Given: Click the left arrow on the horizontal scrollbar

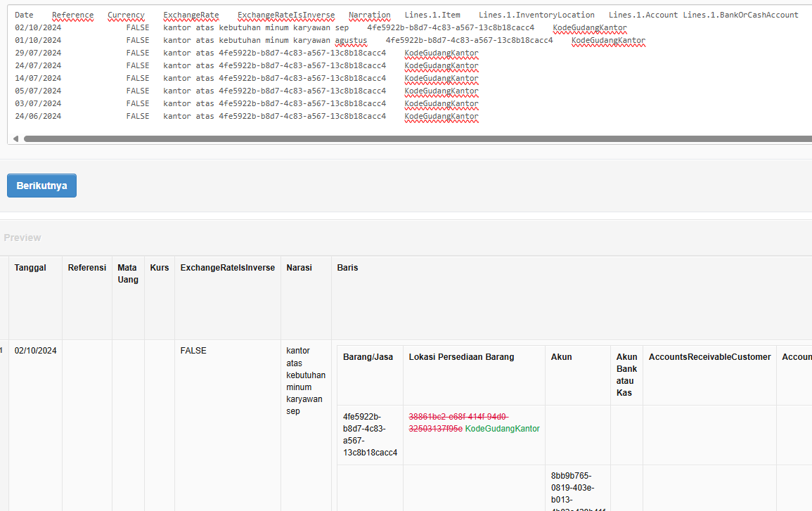Looking at the screenshot, I should tap(15, 138).
